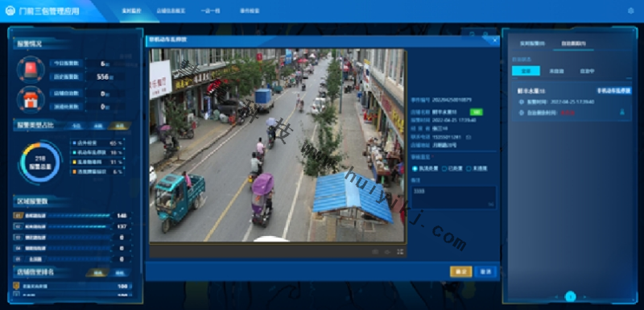Click the previous page arrow in right panel
Screen dimensions: 644x310
coord(556,296)
